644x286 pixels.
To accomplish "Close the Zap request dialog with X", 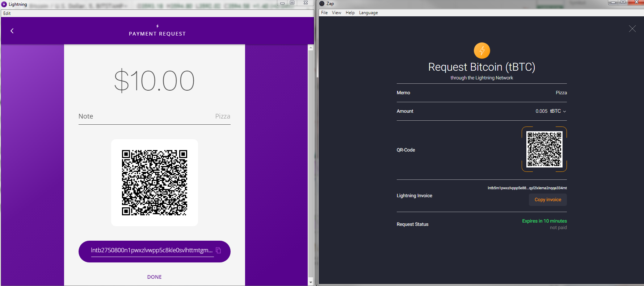I will point(632,29).
